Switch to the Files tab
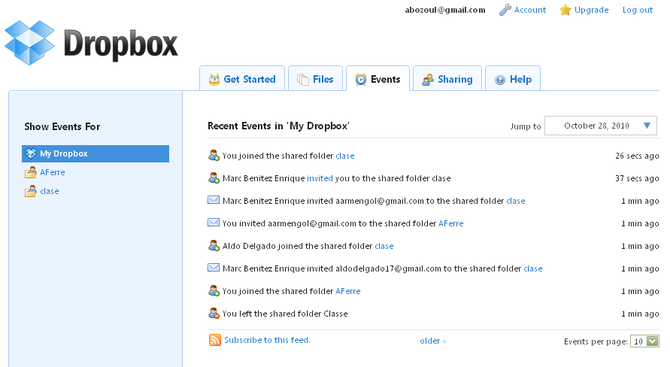The image size is (670, 367). click(x=315, y=78)
